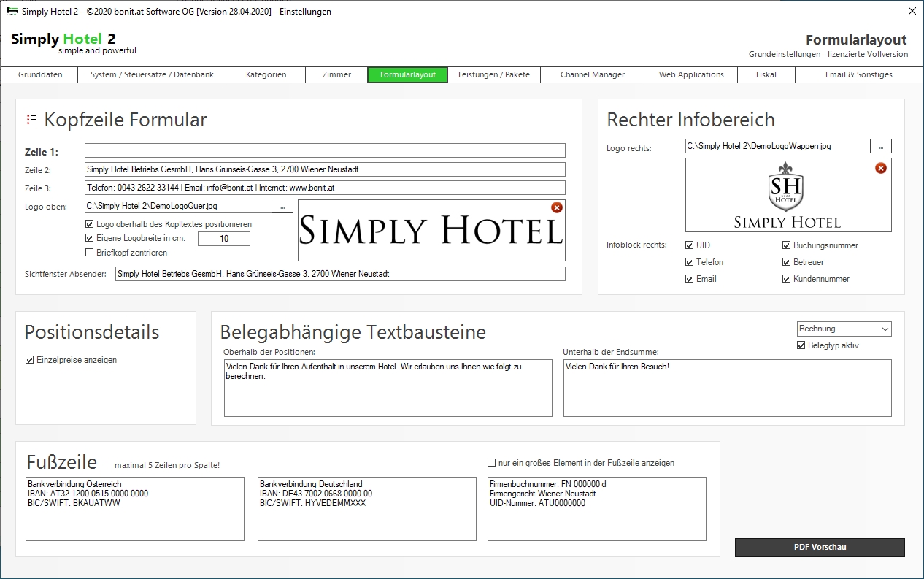Browse for Logo rechts file

[x=881, y=146]
